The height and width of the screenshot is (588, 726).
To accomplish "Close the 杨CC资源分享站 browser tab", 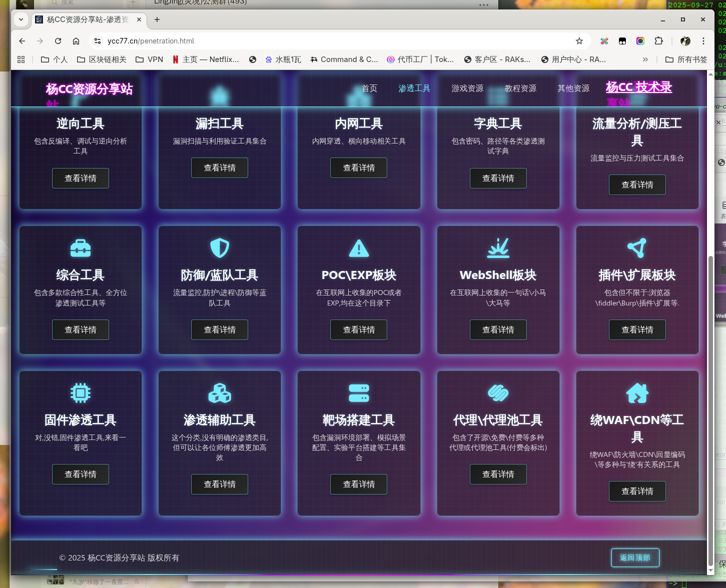I will point(139,19).
